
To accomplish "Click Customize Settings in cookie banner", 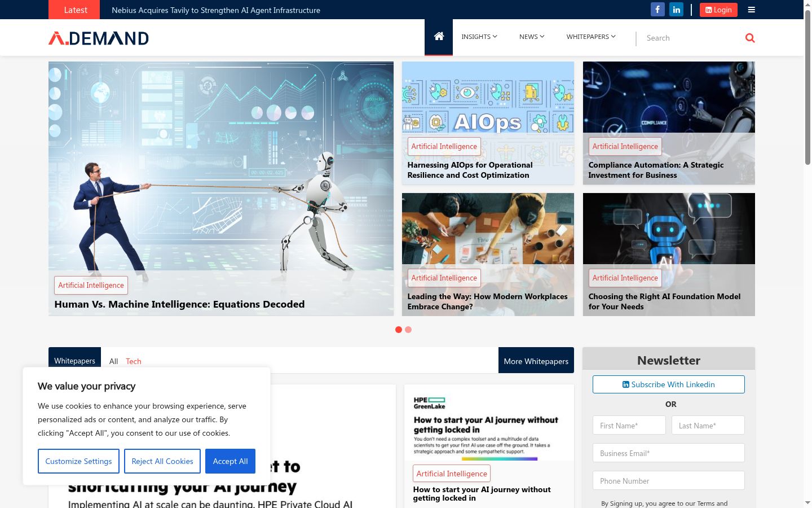I will [x=78, y=461].
